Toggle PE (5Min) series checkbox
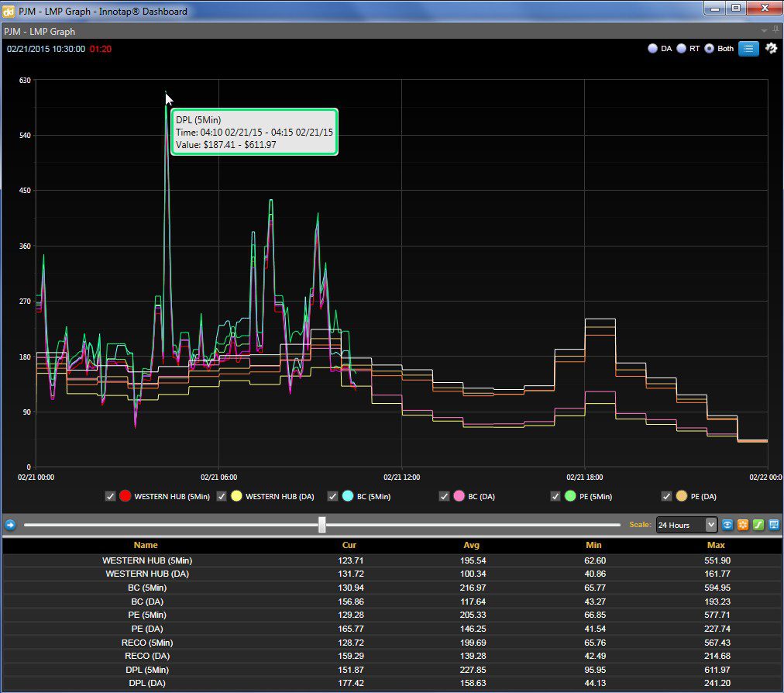 (x=555, y=496)
